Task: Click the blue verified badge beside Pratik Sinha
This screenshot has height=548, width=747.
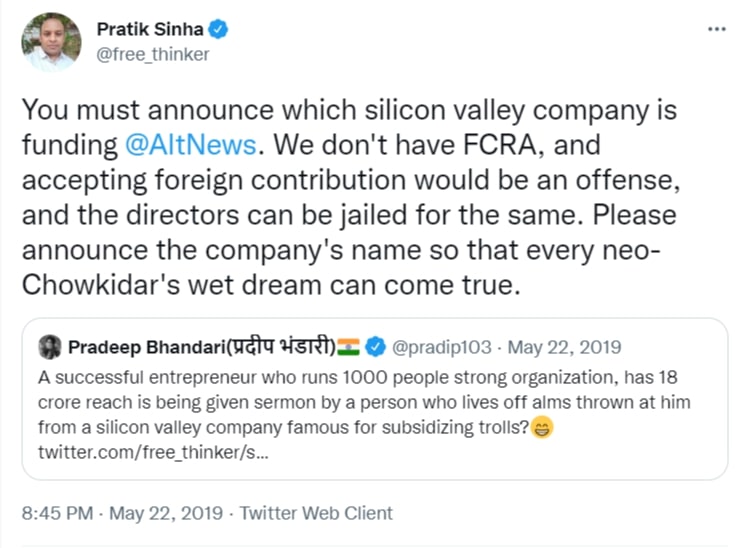Action: (219, 29)
